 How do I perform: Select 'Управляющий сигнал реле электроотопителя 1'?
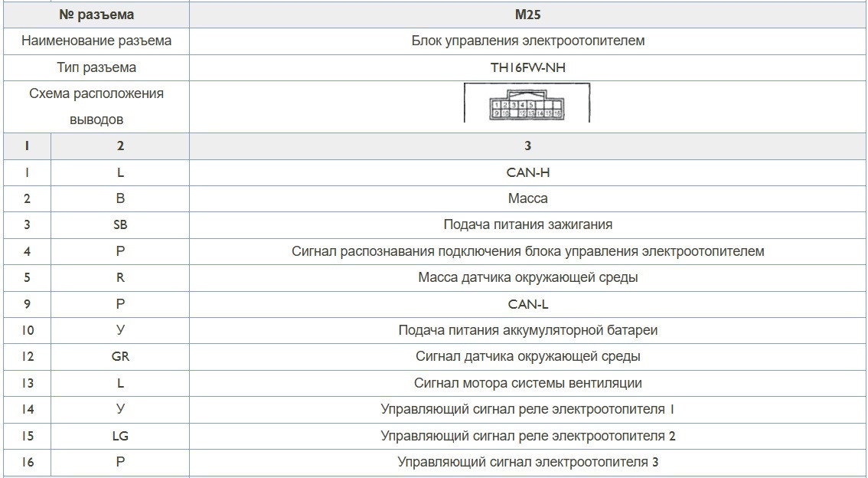coord(527,409)
